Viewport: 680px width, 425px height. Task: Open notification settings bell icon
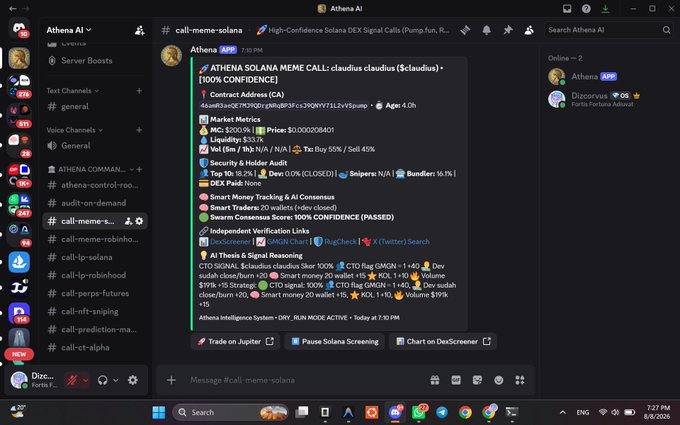[487, 30]
